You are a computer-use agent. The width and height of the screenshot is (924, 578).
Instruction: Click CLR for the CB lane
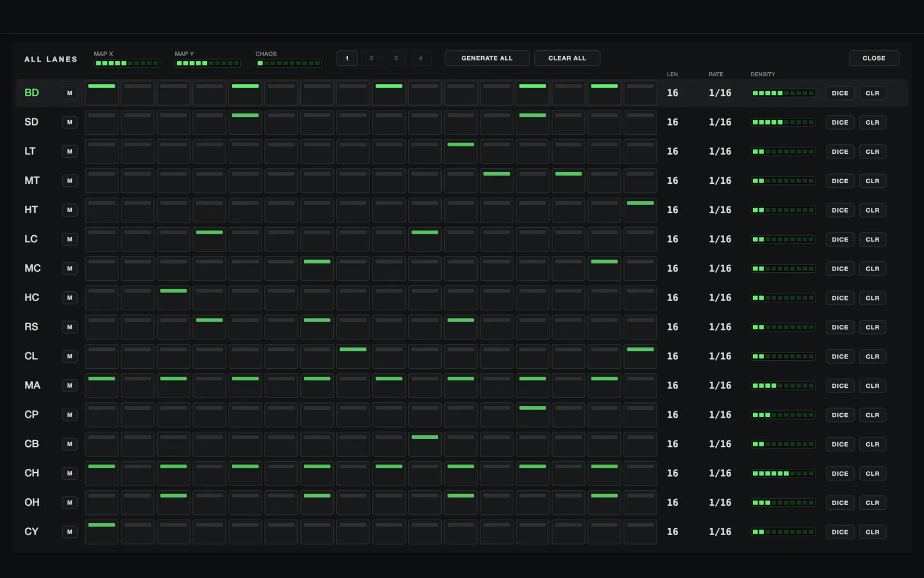pos(873,444)
